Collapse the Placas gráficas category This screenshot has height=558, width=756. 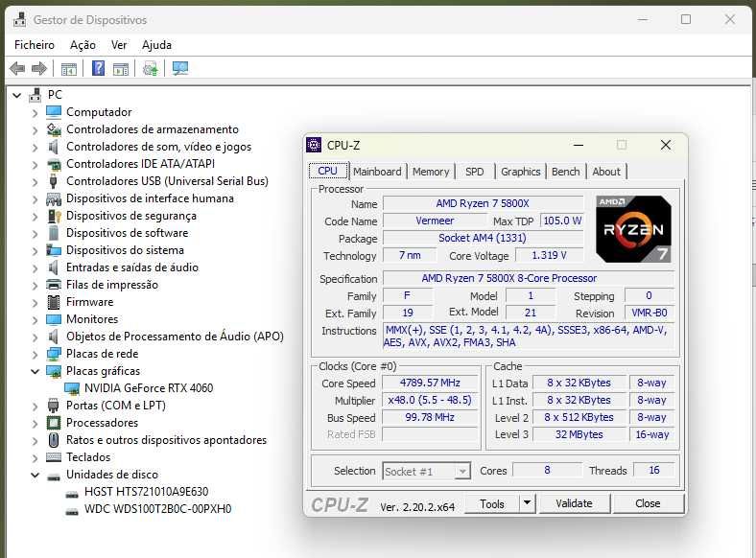pos(35,371)
